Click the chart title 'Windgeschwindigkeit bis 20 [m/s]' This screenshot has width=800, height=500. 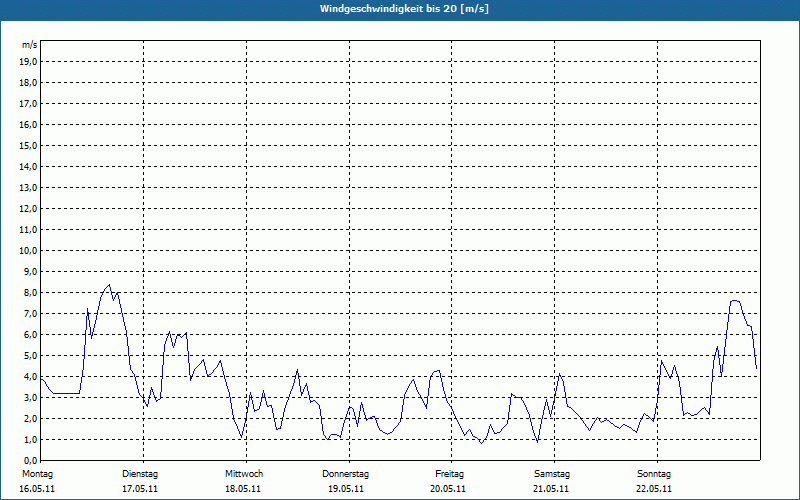coord(404,9)
